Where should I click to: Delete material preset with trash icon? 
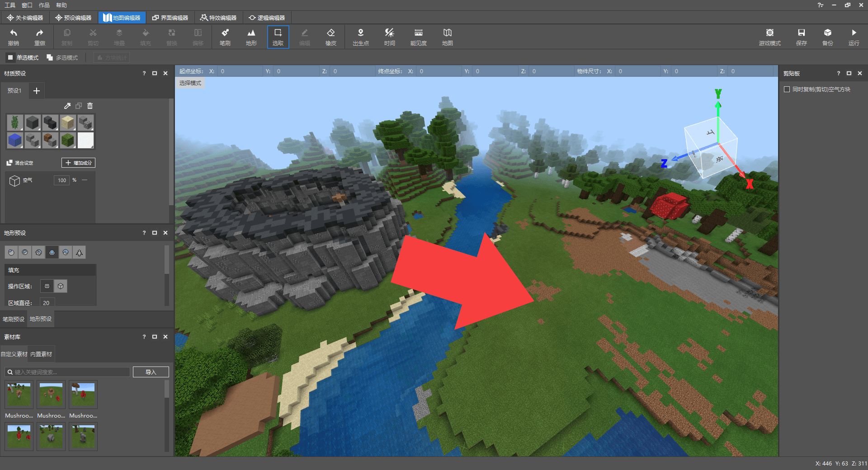90,106
